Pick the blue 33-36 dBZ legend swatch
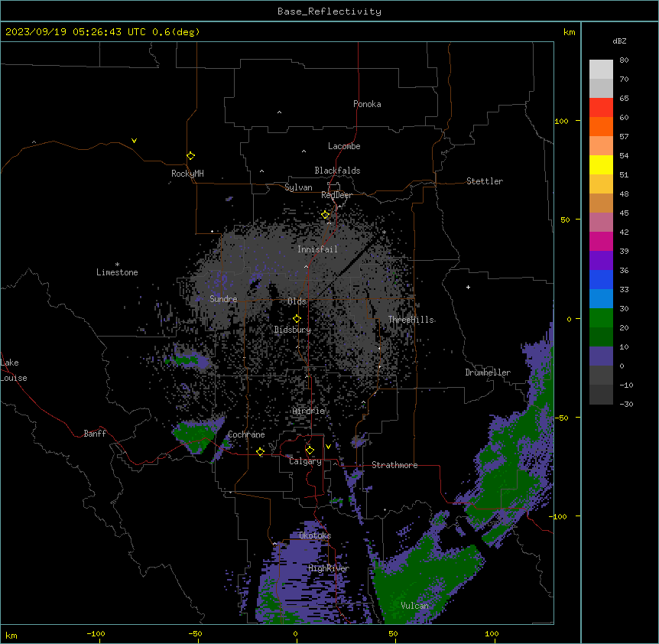The image size is (659, 644). pos(601,280)
